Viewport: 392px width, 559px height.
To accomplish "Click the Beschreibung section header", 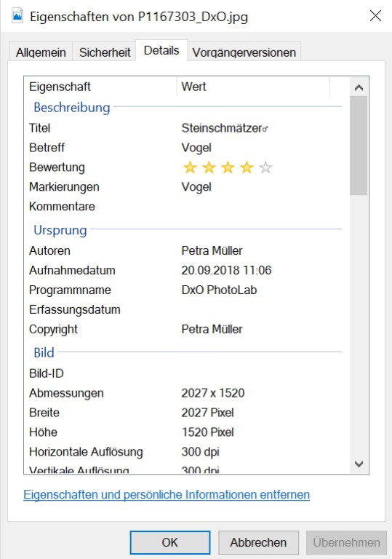I will coord(71,107).
